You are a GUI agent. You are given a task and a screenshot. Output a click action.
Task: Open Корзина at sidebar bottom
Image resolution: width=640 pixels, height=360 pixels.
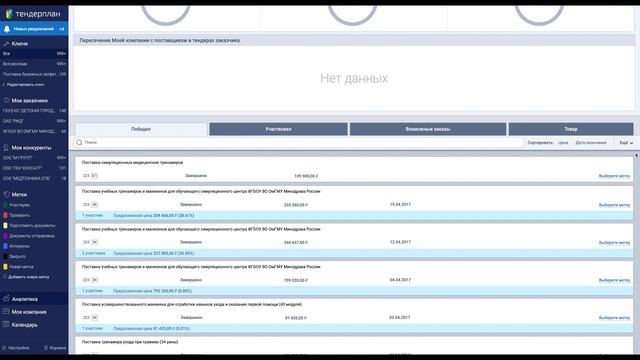click(58, 348)
